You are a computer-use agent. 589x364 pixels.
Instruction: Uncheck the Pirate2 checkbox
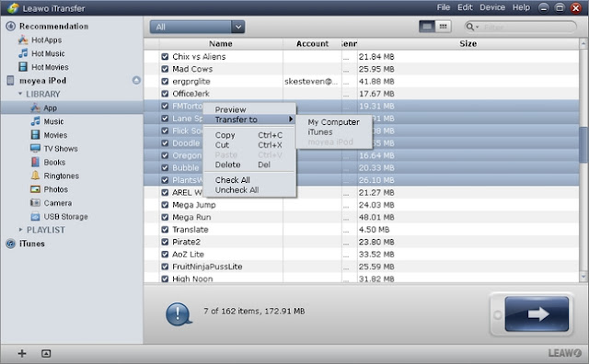(x=165, y=242)
